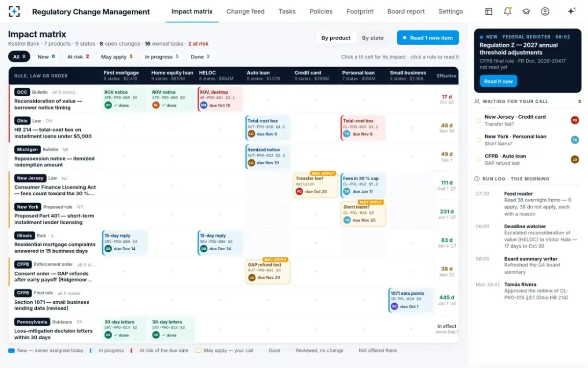
Task: Switch matrix view to By state
Action: 373,38
